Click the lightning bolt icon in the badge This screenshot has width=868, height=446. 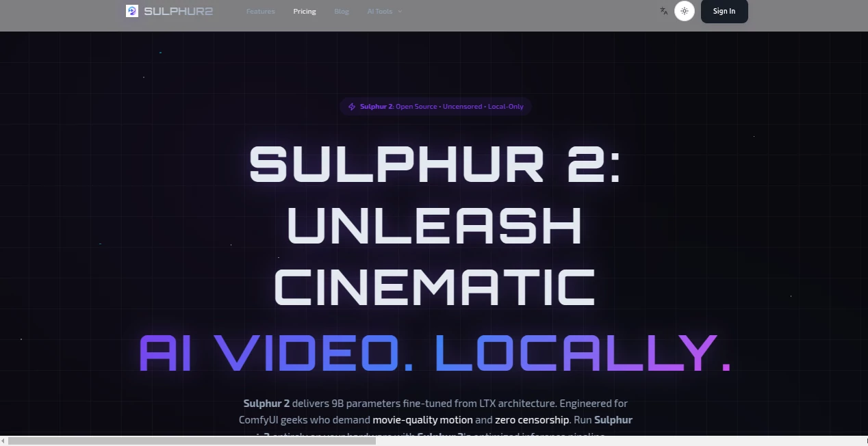point(352,107)
